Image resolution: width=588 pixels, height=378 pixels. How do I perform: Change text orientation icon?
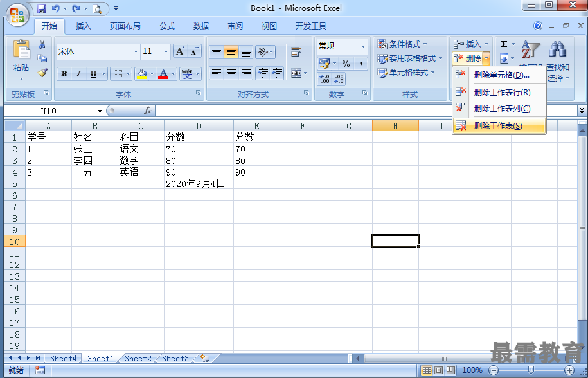click(263, 51)
